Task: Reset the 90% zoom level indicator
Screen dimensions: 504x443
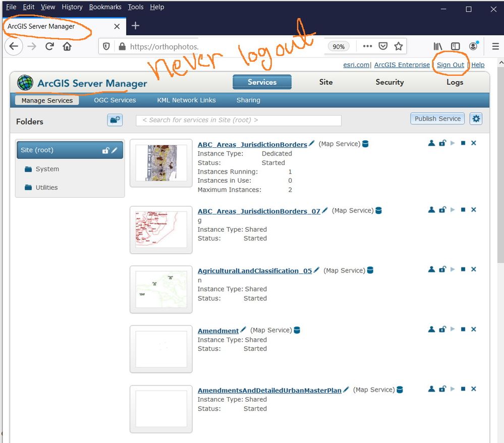Action: click(x=338, y=46)
